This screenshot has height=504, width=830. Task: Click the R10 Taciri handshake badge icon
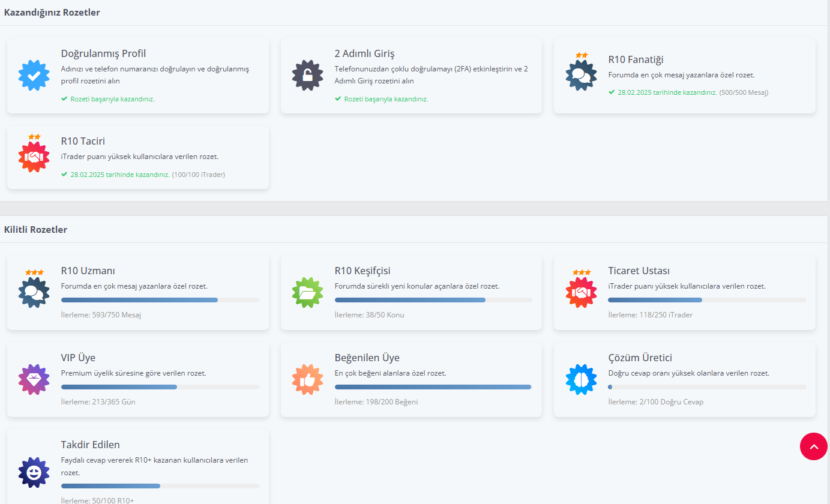[x=34, y=155]
